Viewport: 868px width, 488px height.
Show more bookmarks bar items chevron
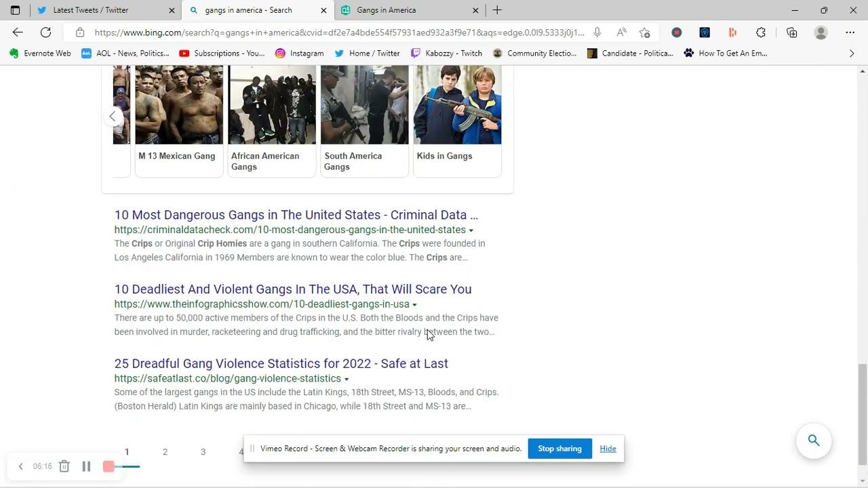[852, 53]
